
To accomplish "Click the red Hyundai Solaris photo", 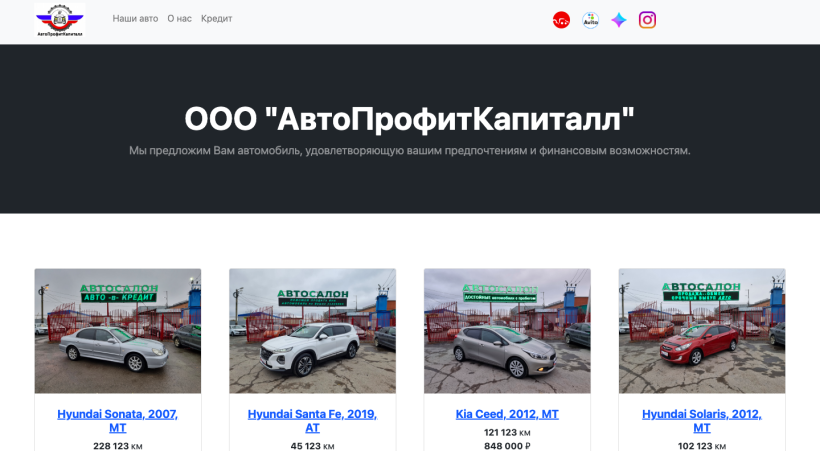I will (x=702, y=331).
